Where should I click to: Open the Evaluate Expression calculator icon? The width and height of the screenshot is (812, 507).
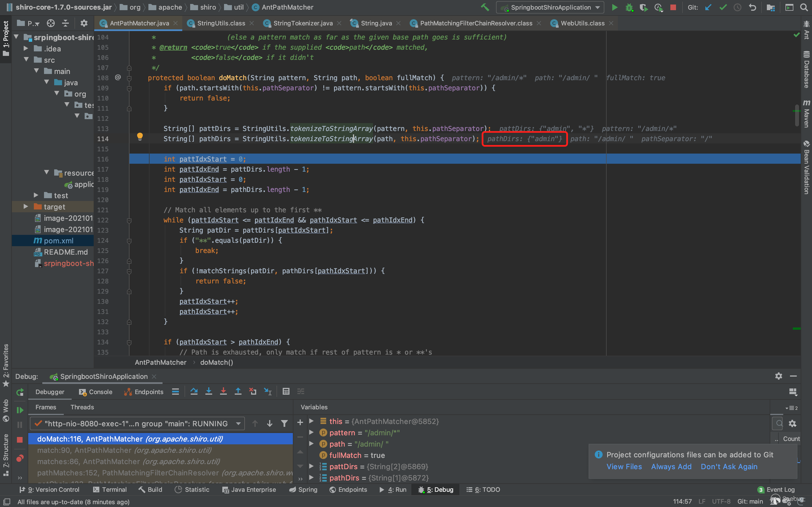[286, 391]
